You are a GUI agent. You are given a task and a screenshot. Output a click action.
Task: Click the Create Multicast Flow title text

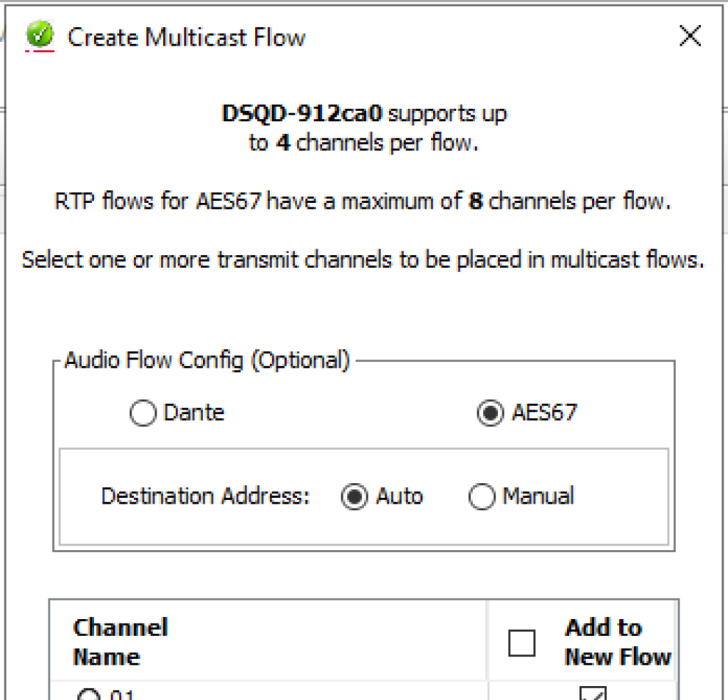186,37
